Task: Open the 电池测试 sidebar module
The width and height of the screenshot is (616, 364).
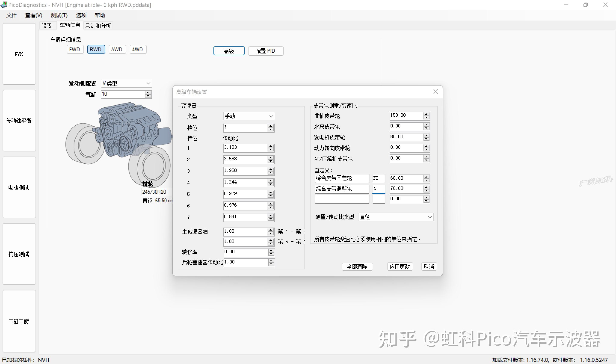Action: tap(19, 187)
